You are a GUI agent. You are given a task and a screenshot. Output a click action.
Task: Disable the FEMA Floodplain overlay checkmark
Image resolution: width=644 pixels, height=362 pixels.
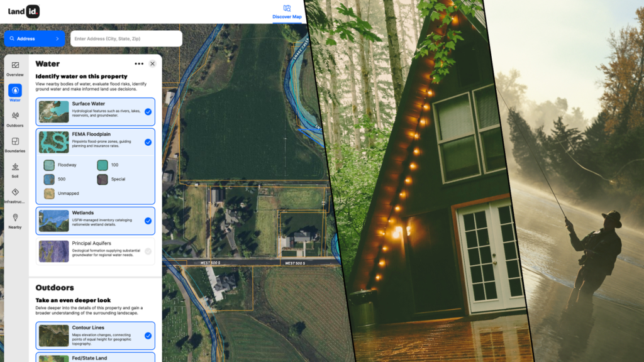click(148, 142)
